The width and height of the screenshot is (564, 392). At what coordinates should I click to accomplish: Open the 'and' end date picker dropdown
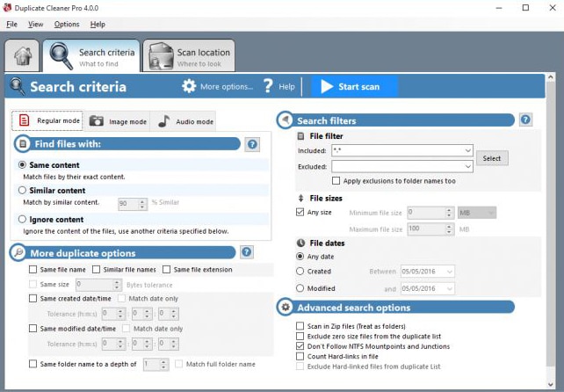450,288
